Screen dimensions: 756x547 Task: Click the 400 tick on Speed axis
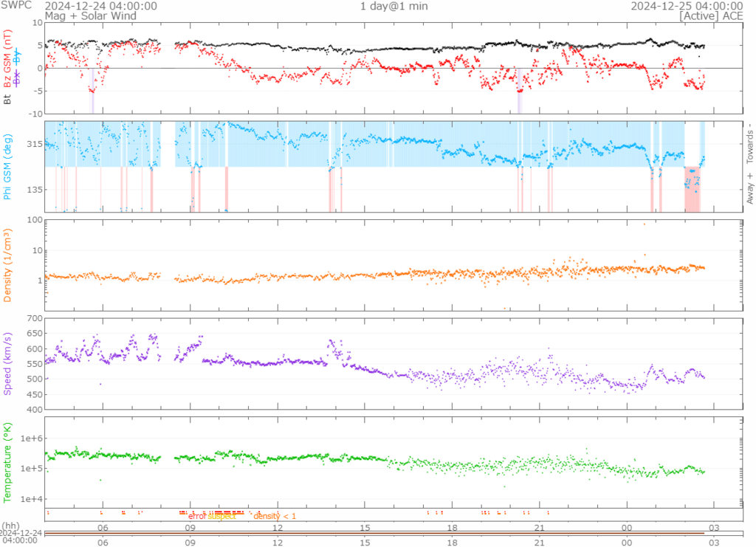pyautogui.click(x=35, y=410)
